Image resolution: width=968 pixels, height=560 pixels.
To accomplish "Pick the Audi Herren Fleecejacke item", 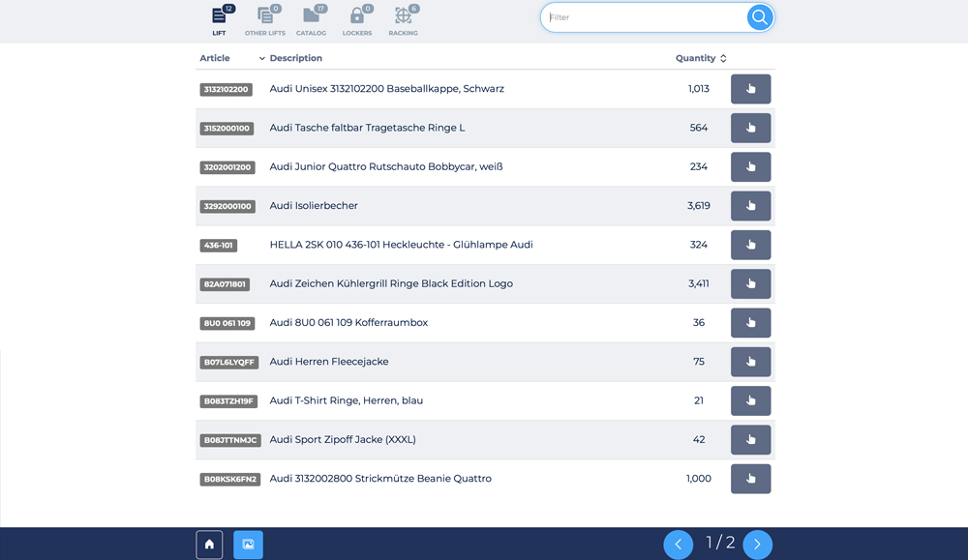I will [750, 362].
